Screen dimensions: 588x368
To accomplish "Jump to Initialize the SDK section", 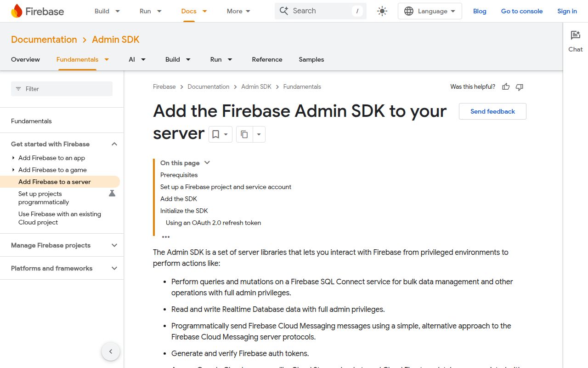I will click(184, 211).
